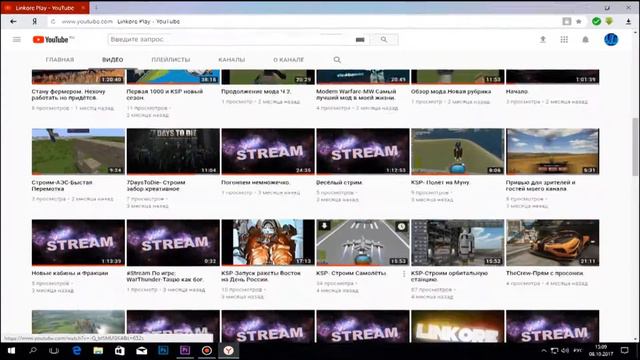The width and height of the screenshot is (640, 360).
Task: Open 'TheCrew-Прём с просонки' video title
Action: 544,273
